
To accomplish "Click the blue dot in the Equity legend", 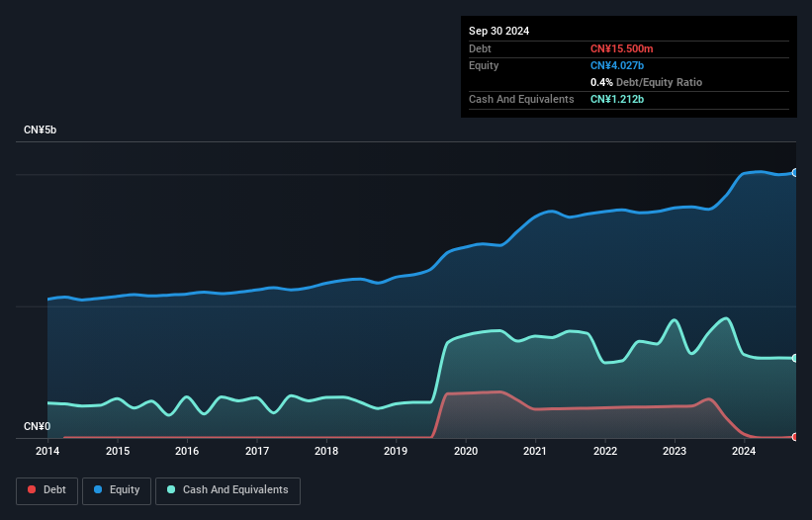I will [x=99, y=489].
